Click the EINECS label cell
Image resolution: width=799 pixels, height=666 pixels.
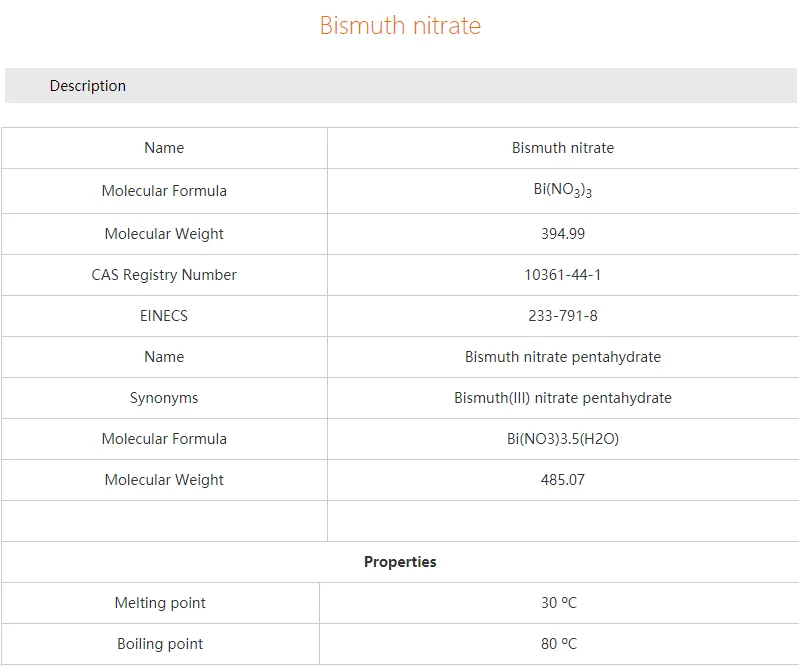164,316
